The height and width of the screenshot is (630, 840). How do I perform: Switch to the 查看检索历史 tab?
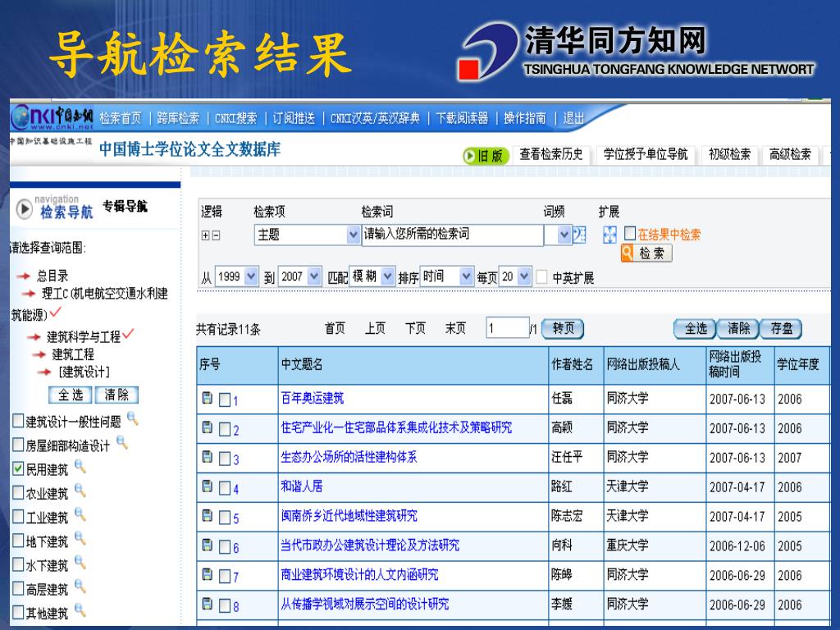[551, 154]
